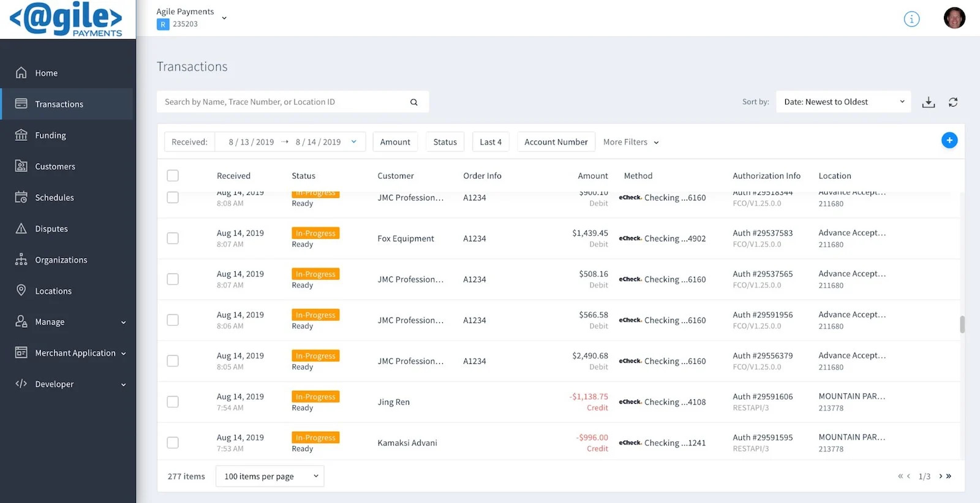980x503 pixels.
Task: Click the Last 4 filter button
Action: pos(491,142)
